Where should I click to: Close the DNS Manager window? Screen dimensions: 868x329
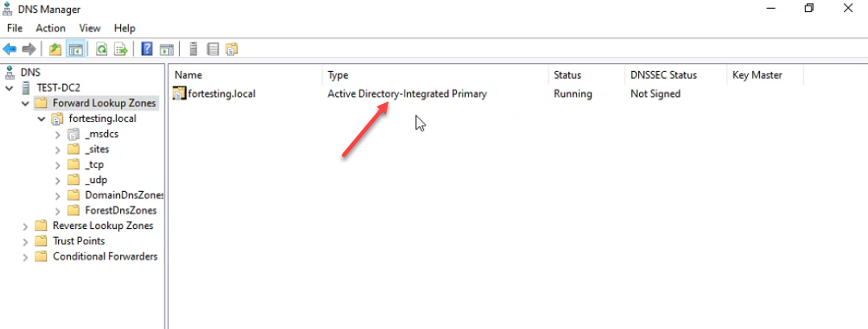point(848,8)
